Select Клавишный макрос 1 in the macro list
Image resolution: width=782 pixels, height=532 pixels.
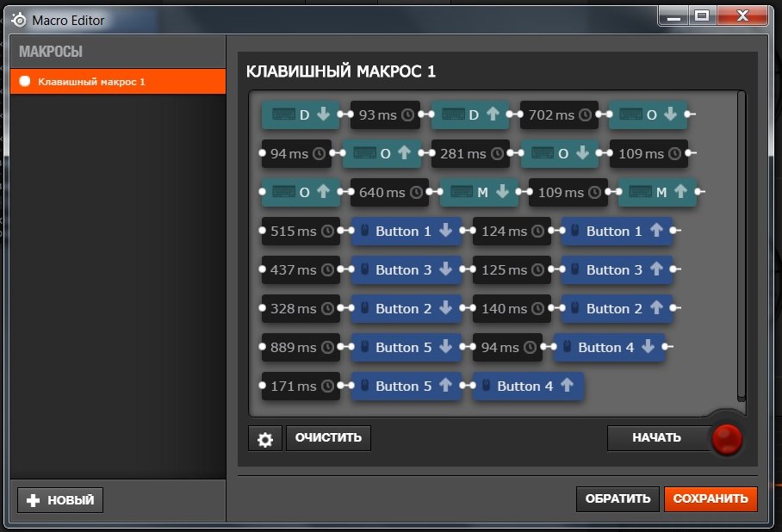118,81
